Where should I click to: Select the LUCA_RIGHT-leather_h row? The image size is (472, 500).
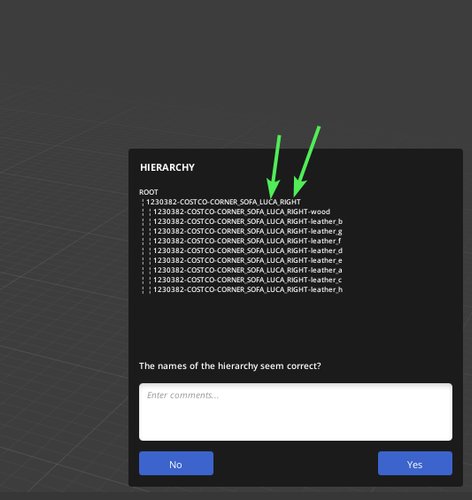[248, 289]
